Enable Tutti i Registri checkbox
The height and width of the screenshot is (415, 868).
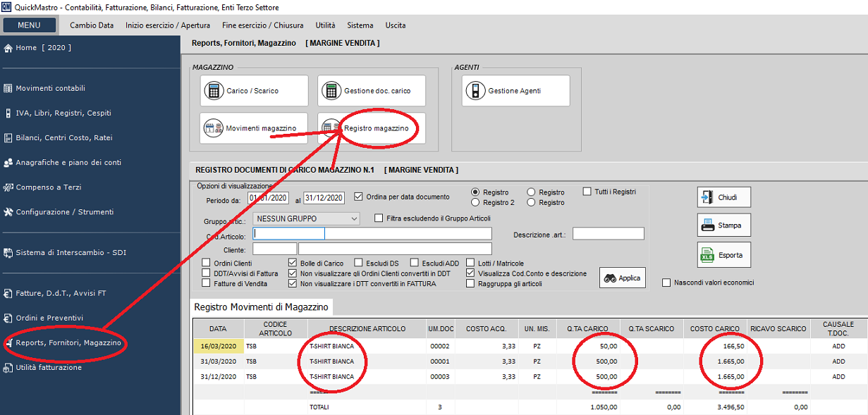[x=587, y=191]
